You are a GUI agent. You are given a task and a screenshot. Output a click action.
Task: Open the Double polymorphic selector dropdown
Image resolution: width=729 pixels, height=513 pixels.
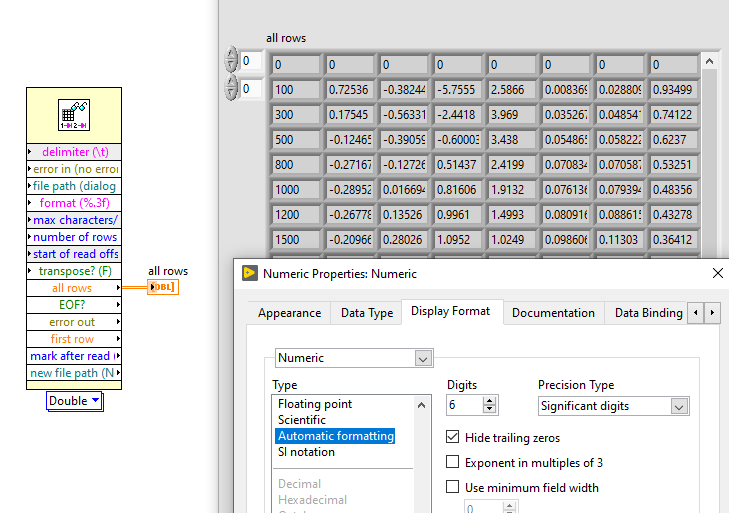(75, 401)
